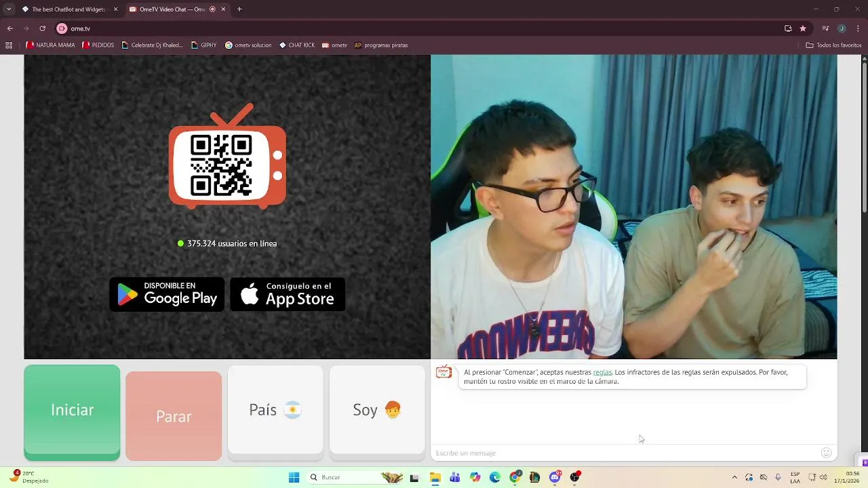Click the camera site info icon in address bar
868x488 pixels.
coord(62,28)
